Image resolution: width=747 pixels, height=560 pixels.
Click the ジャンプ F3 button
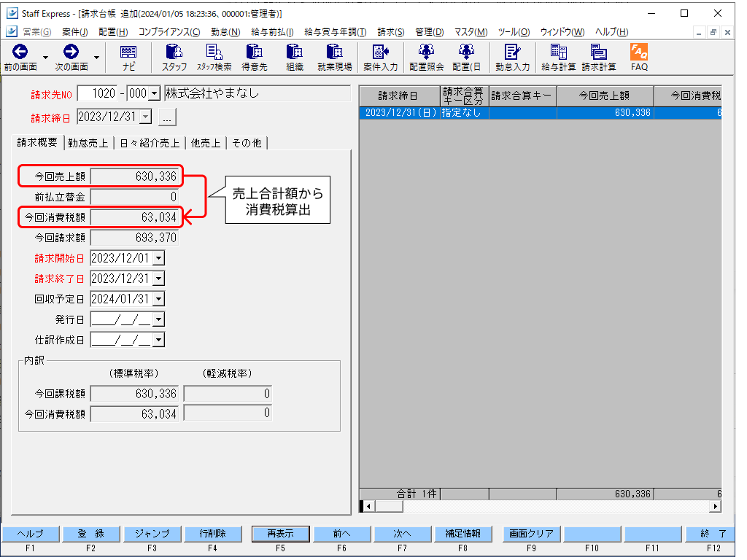(x=152, y=534)
